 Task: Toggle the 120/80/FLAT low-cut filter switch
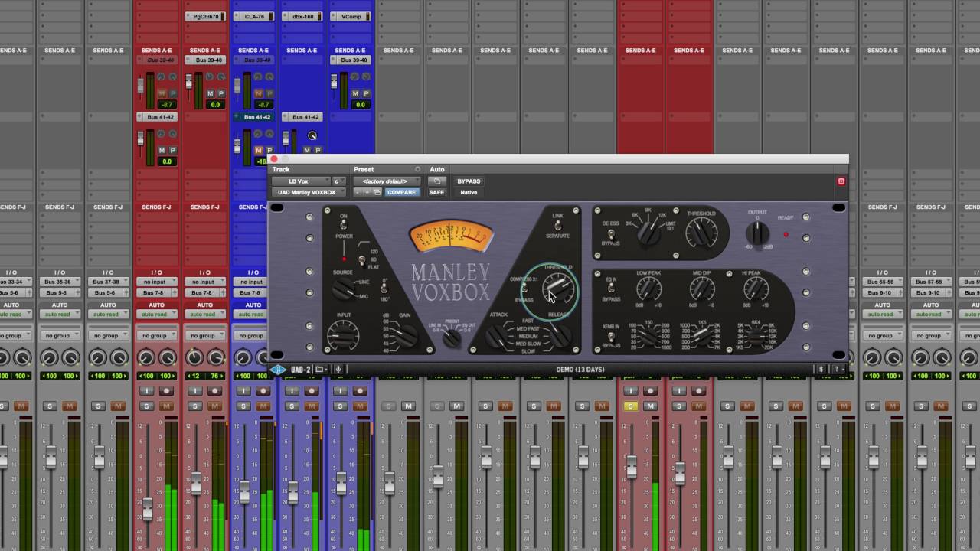click(x=361, y=261)
